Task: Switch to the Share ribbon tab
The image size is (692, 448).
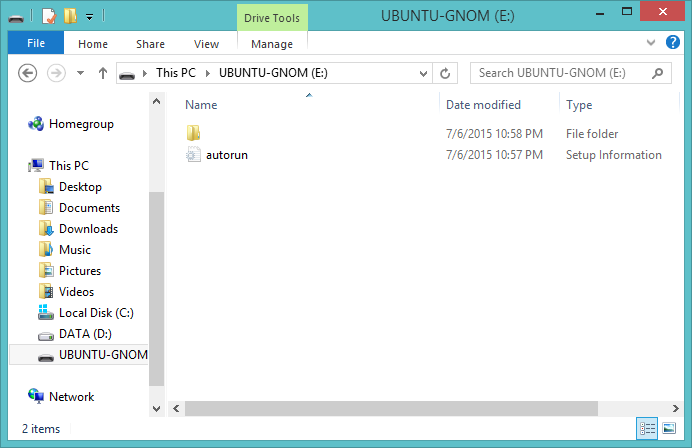Action: click(150, 44)
